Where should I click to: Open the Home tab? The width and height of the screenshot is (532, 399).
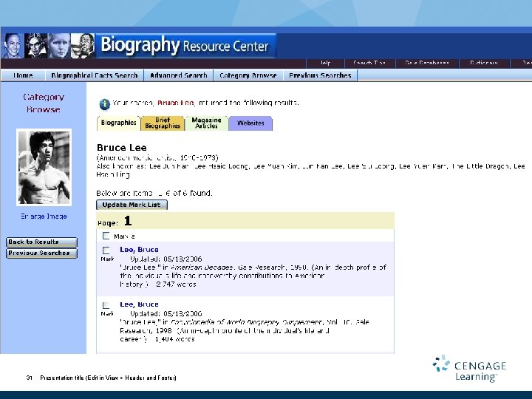23,75
